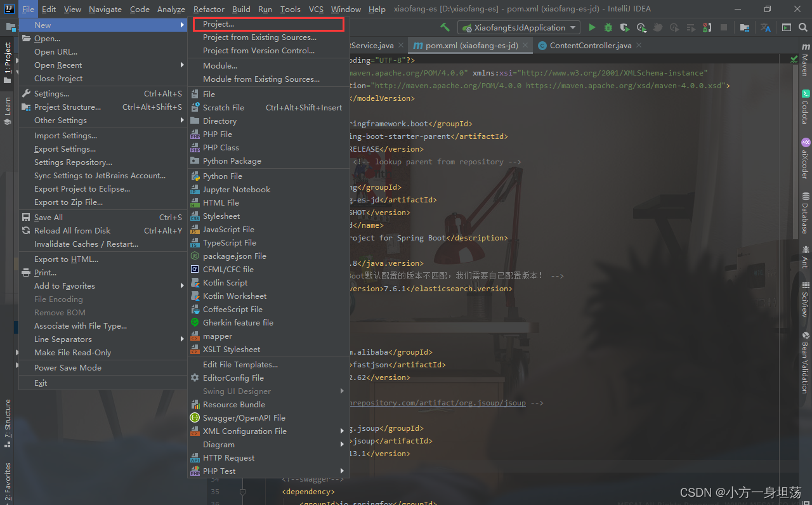Image resolution: width=812 pixels, height=505 pixels.
Task: Click Project Structure... in File menu
Action: tap(103, 107)
